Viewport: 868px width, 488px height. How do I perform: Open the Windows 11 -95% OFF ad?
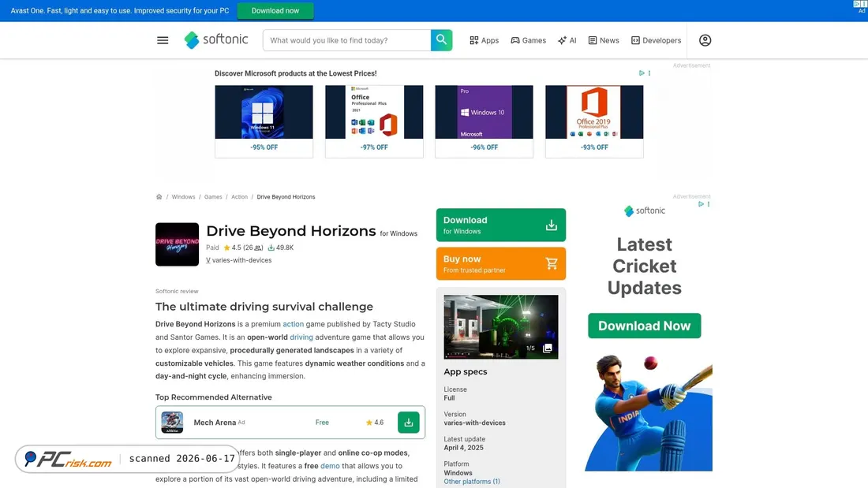click(264, 121)
